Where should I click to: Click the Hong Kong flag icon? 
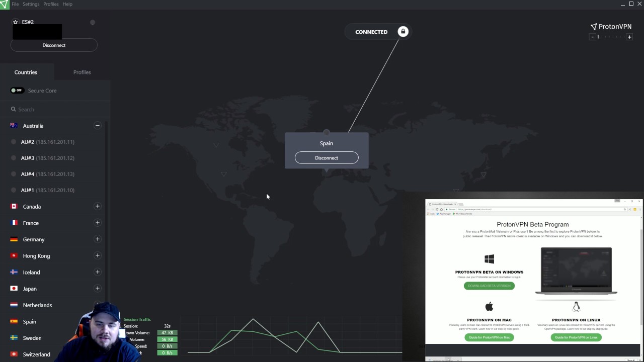coord(14,255)
